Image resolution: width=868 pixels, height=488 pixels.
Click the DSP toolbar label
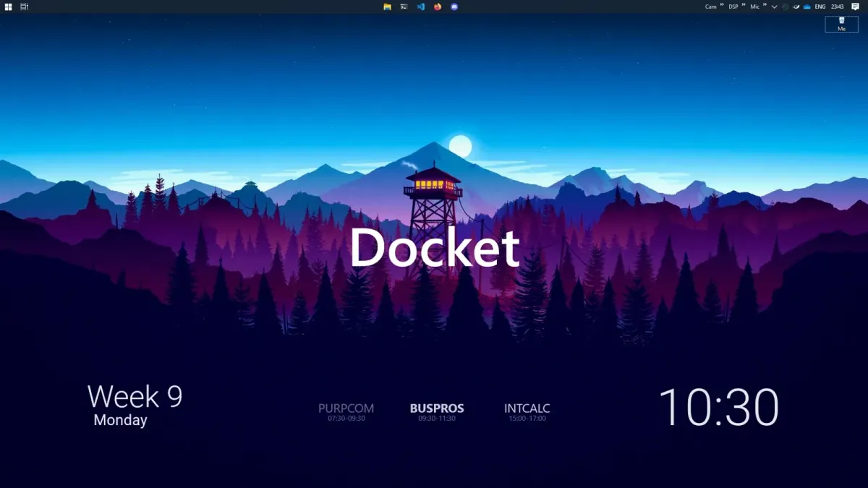click(x=733, y=7)
